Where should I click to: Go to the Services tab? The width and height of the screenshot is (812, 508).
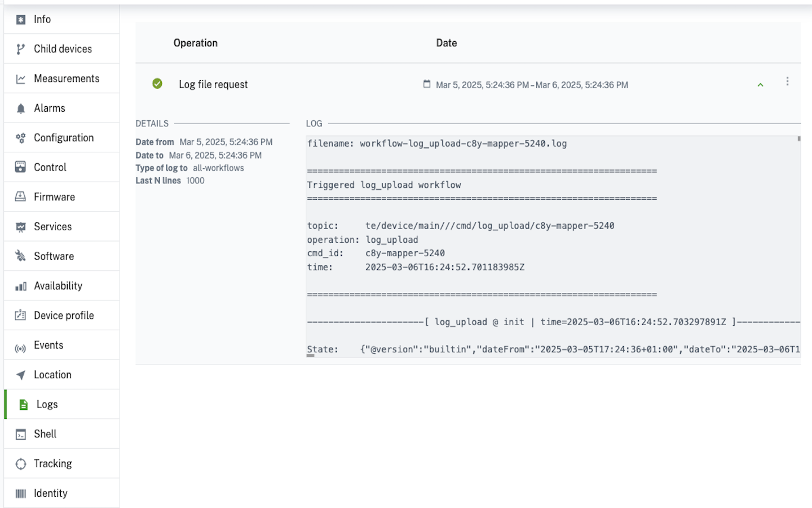click(52, 227)
